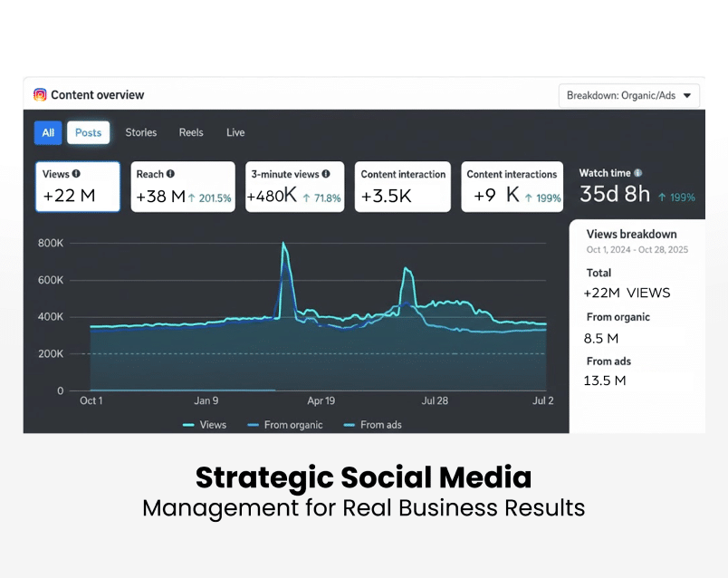Toggle the Views series in chart legend

click(x=205, y=424)
